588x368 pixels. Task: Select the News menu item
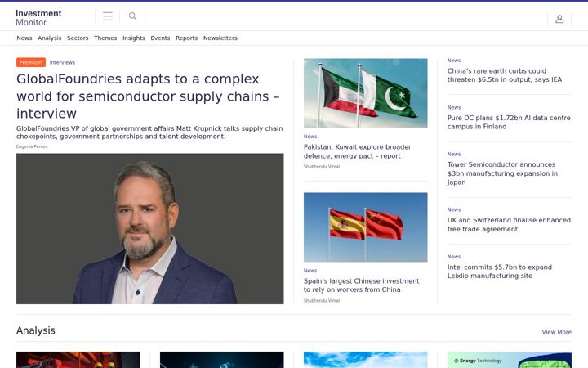[24, 38]
